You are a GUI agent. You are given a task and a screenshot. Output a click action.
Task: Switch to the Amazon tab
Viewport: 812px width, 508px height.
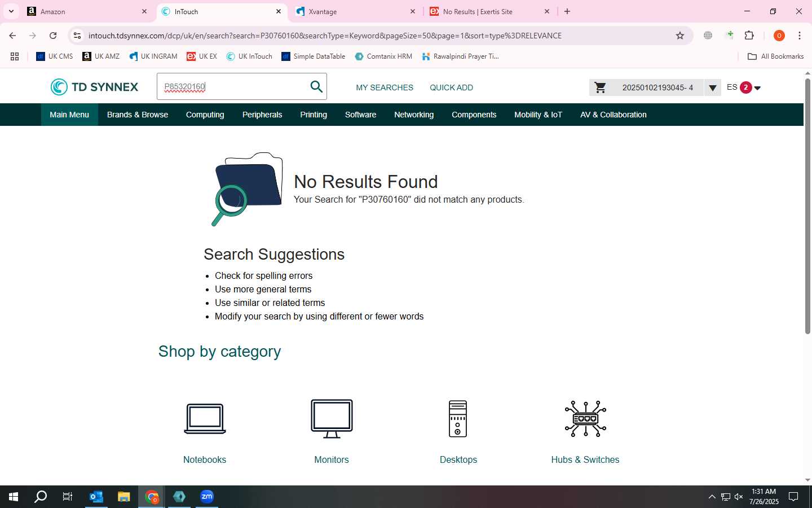(88, 11)
